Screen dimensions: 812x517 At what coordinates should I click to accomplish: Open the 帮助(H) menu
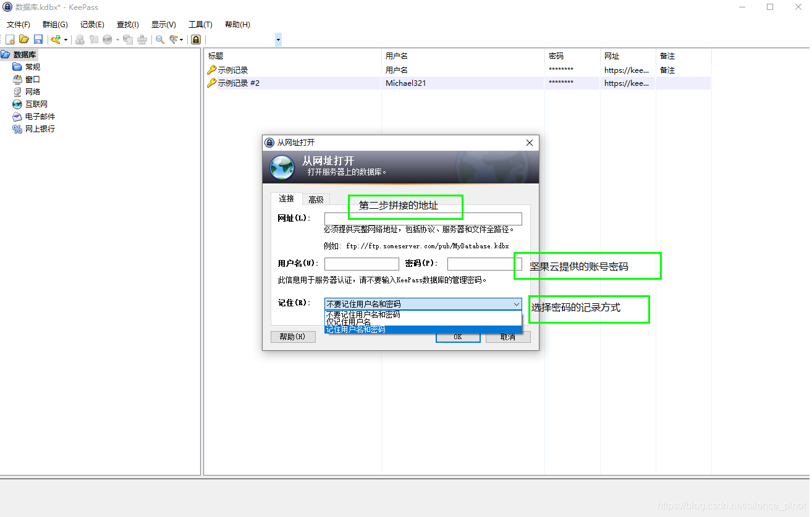coord(237,25)
